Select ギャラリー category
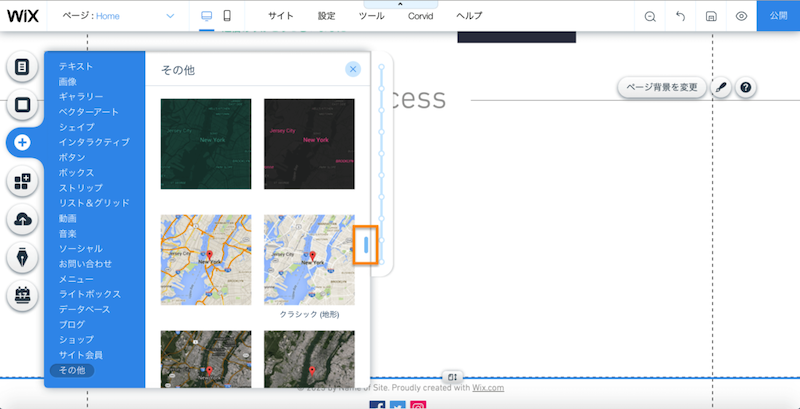The width and height of the screenshot is (800, 409). (81, 96)
